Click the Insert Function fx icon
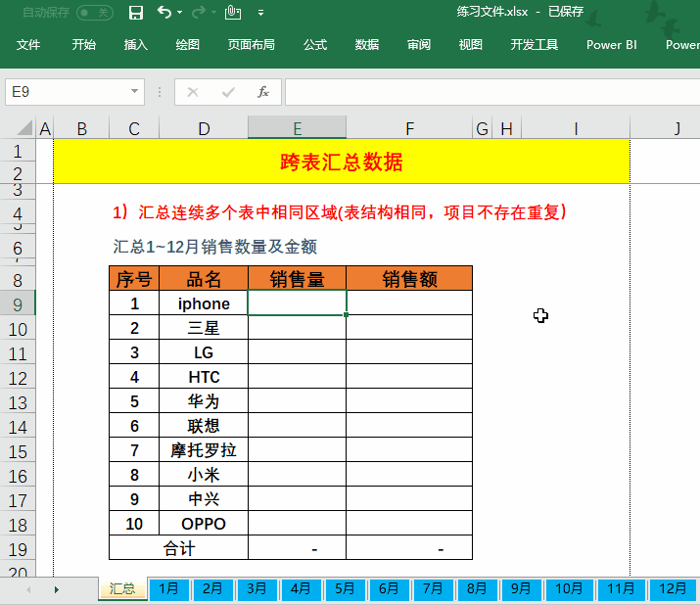The image size is (700, 605). point(263,92)
